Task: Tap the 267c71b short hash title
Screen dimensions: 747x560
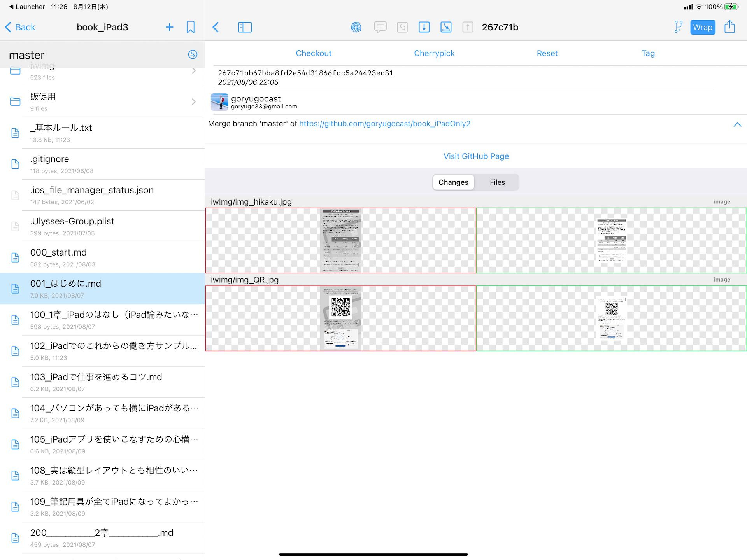Action: pyautogui.click(x=500, y=27)
